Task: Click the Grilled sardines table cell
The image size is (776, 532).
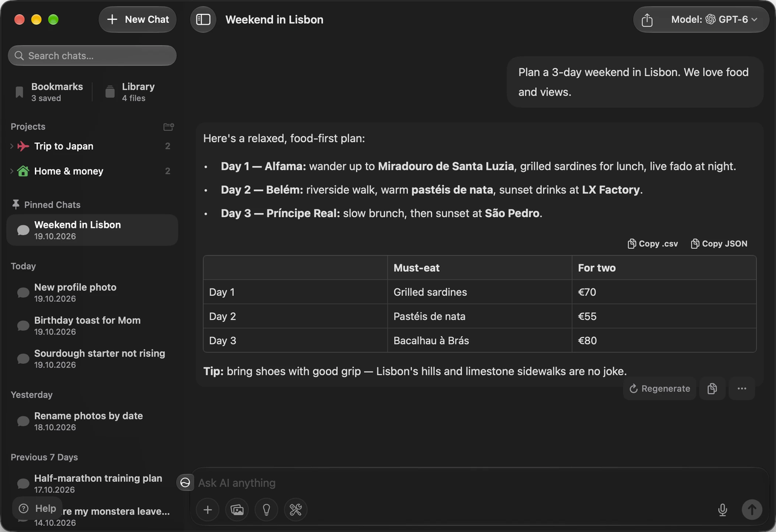Action: click(x=480, y=292)
